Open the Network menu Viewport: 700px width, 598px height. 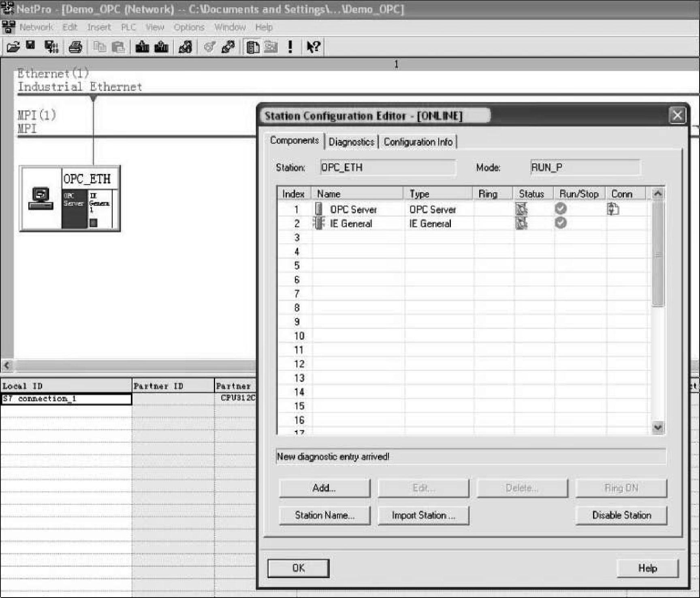36,27
